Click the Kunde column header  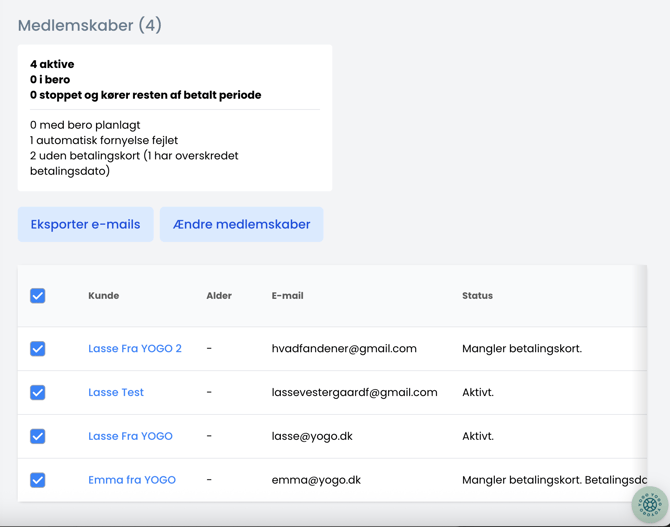click(x=103, y=296)
